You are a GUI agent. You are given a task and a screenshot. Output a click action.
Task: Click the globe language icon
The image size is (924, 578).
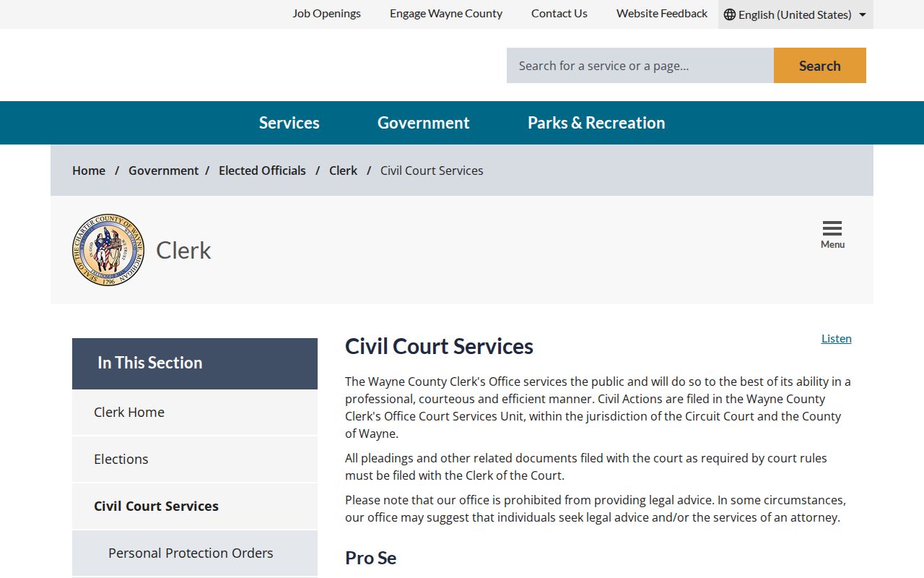(x=730, y=14)
